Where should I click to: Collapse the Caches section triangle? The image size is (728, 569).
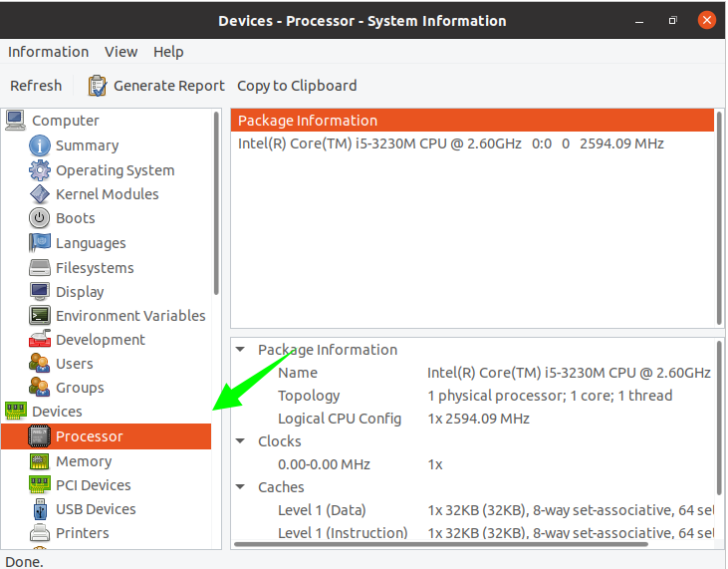click(240, 487)
